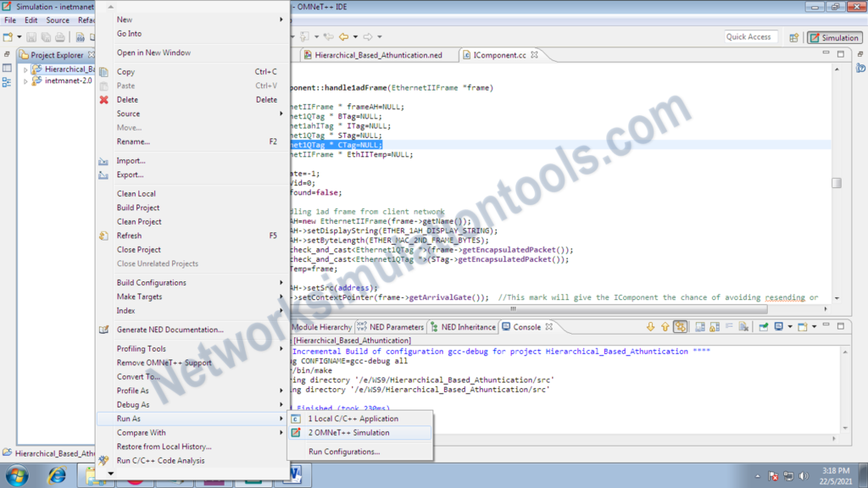Viewport: 868px width, 488px height.
Task: Switch to the Simulation perspective
Action: click(x=833, y=37)
